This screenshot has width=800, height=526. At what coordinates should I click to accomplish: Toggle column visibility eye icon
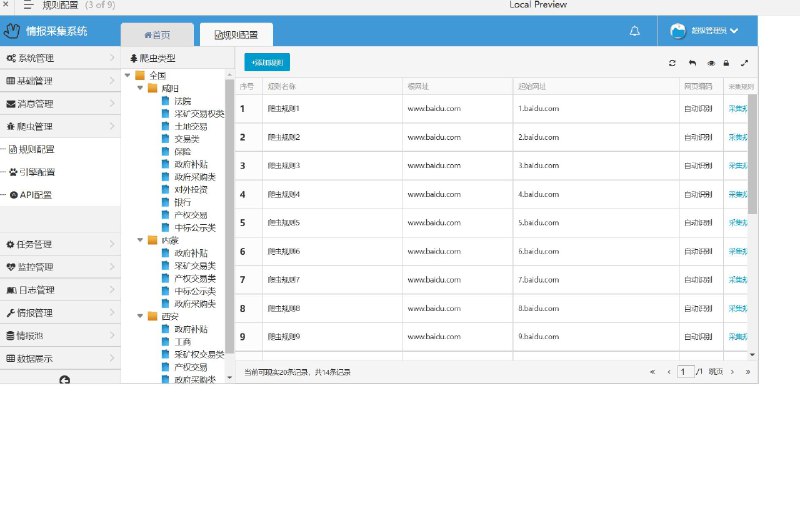click(711, 63)
